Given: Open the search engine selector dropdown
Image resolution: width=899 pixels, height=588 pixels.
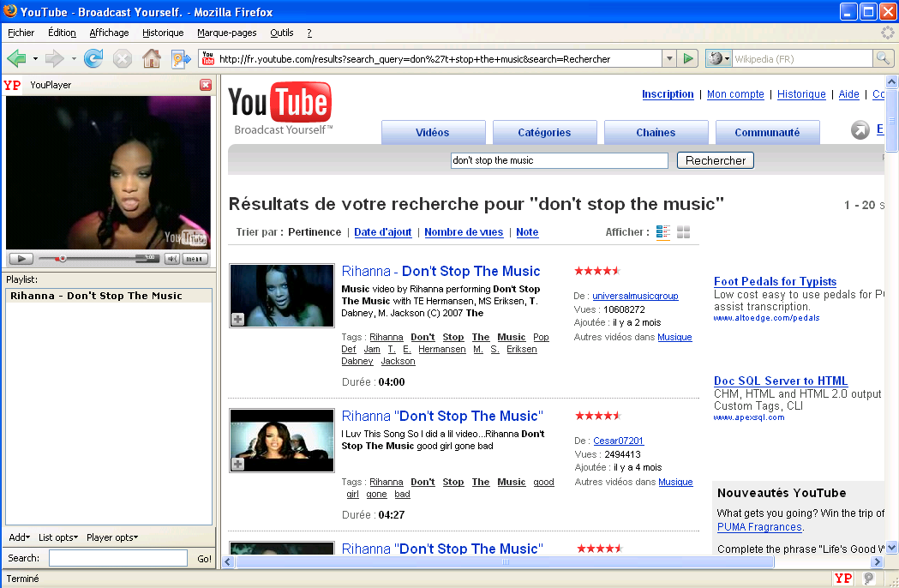Looking at the screenshot, I should (718, 58).
